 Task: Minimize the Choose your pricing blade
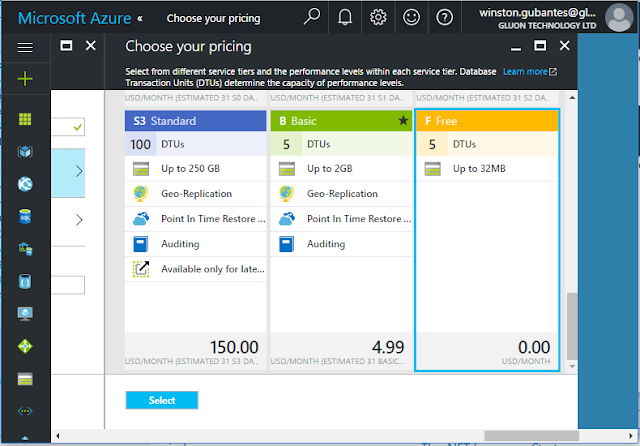516,49
